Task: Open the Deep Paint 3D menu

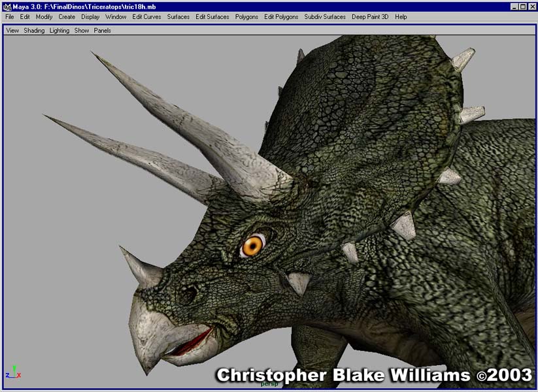Action: pyautogui.click(x=370, y=17)
